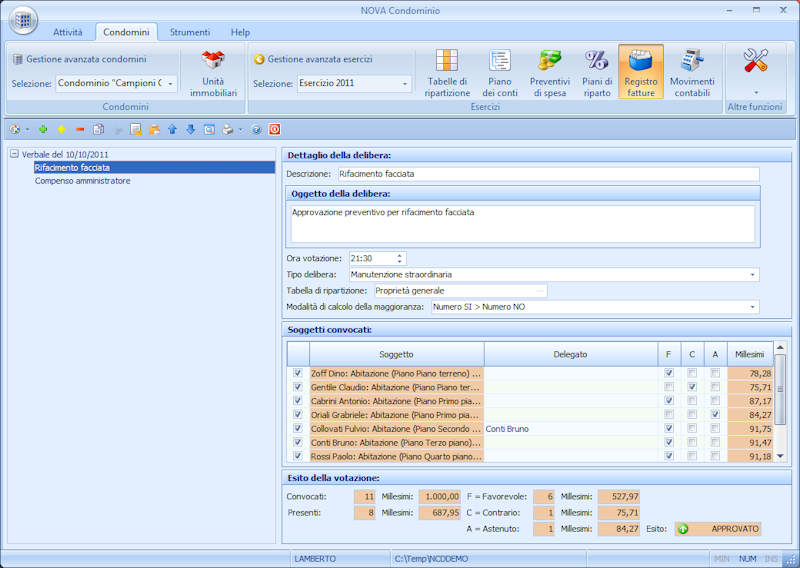Click the print preview magnifier icon
The height and width of the screenshot is (568, 800).
pyautogui.click(x=209, y=130)
